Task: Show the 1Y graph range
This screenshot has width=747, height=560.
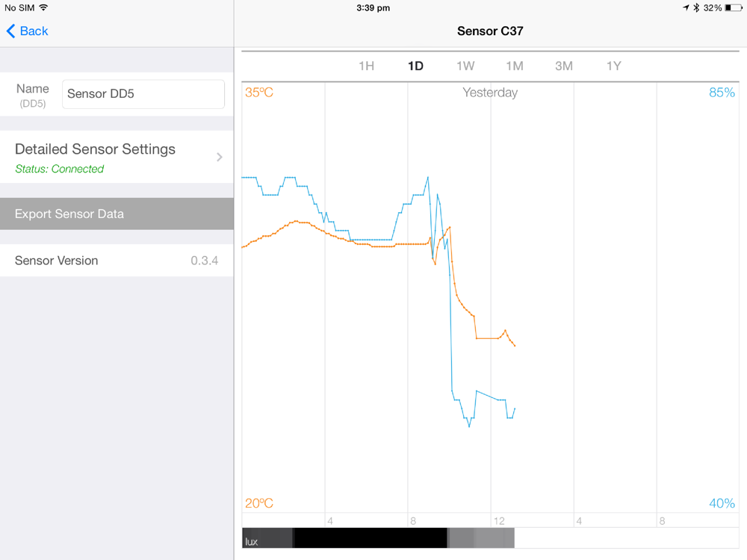Action: tap(613, 66)
